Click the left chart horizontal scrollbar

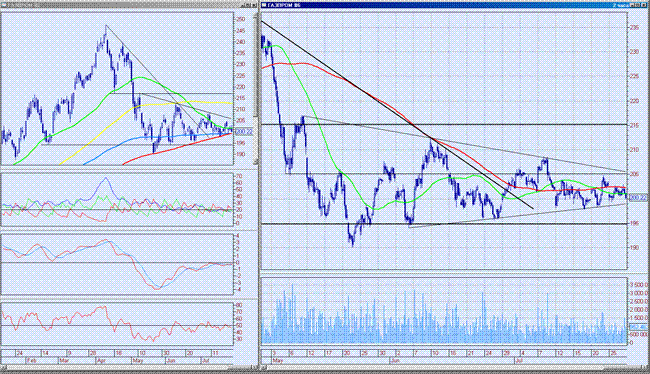pos(129,368)
